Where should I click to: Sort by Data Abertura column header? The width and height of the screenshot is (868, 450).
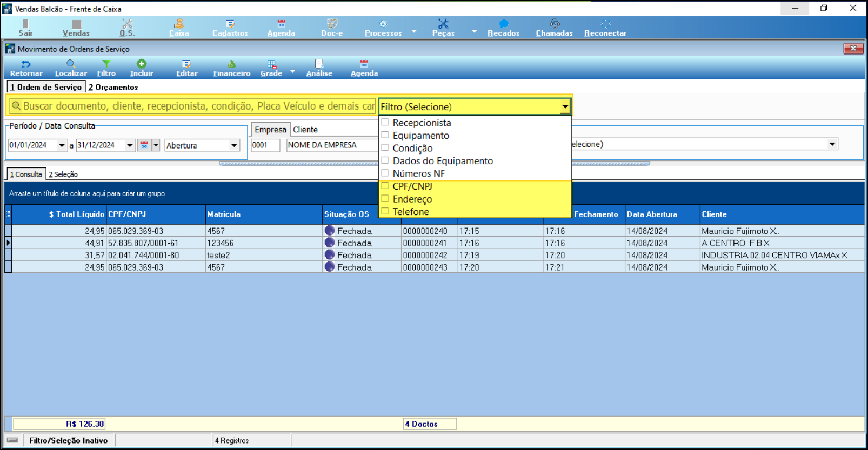tap(652, 214)
